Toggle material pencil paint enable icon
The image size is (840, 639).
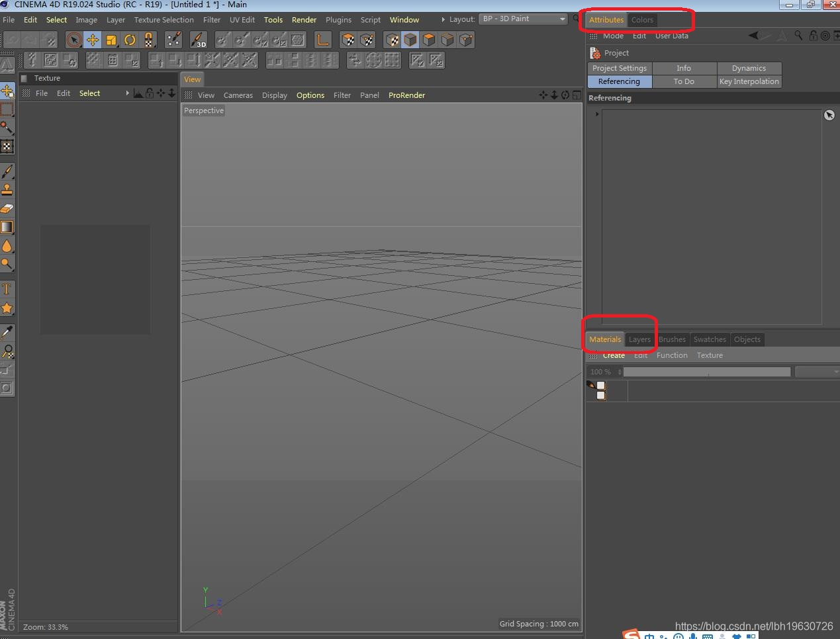click(590, 384)
